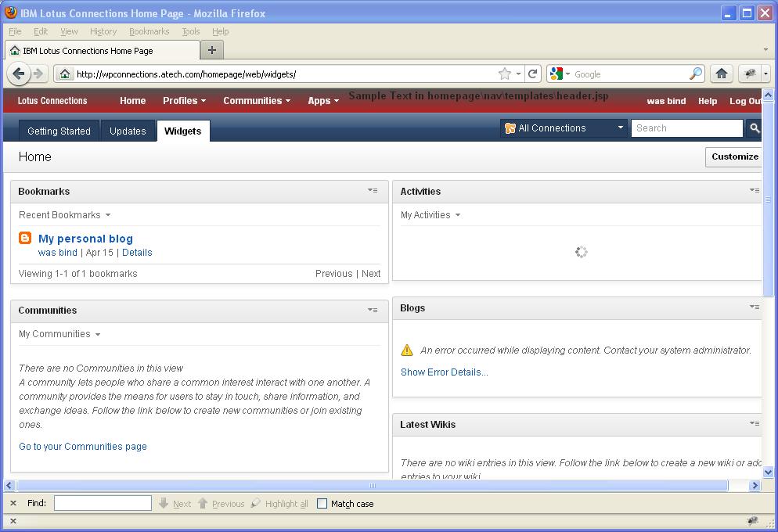The image size is (778, 532).
Task: Bookmark this page with the star icon
Action: coord(505,74)
